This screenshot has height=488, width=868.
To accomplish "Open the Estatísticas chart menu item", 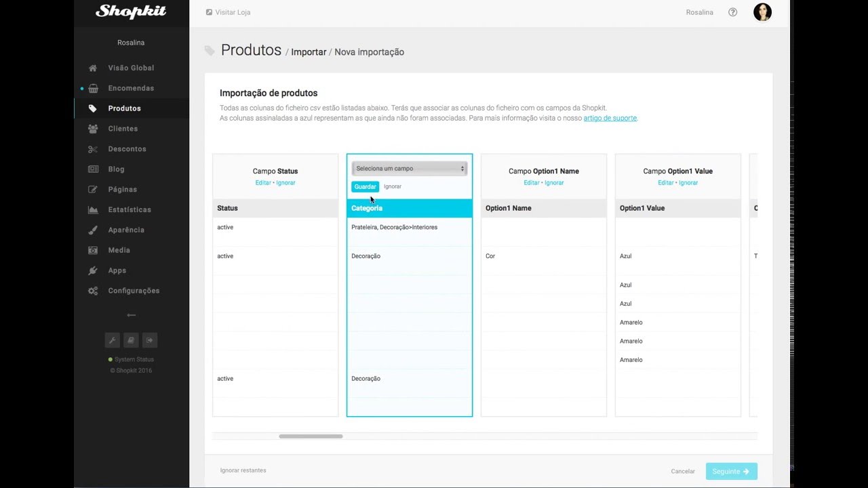I will (x=129, y=209).
